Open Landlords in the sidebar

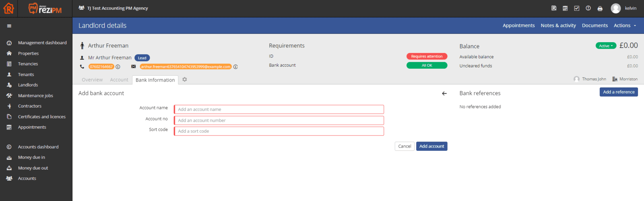click(x=28, y=85)
